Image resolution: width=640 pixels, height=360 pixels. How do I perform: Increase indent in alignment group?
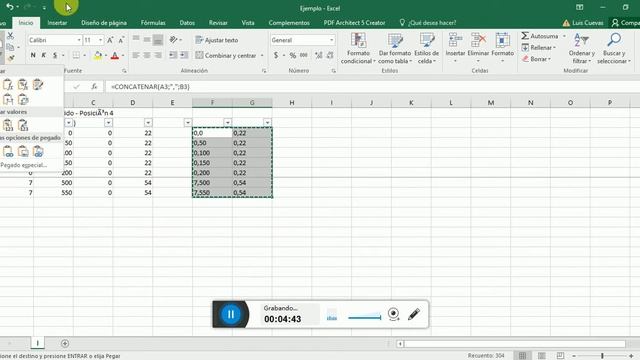[184, 55]
